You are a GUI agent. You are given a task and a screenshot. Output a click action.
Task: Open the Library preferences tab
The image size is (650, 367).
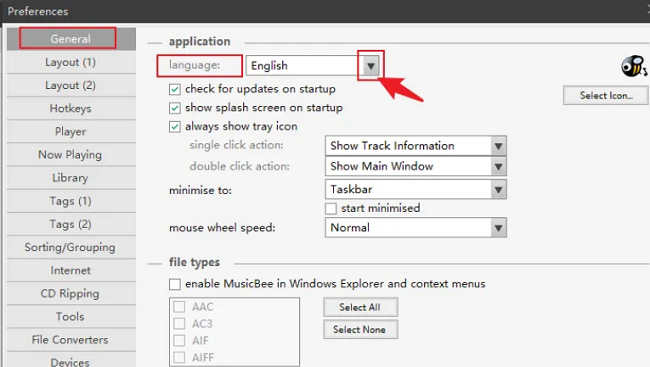click(x=71, y=178)
